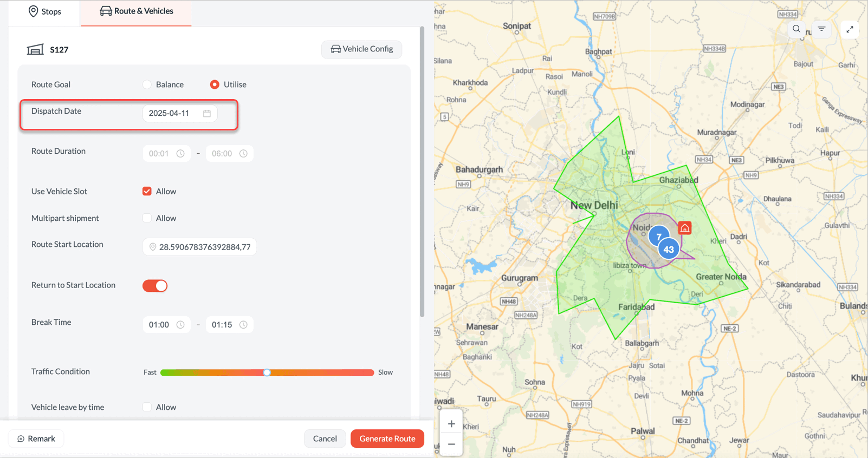Edit Break Time start 01:00

coord(166,325)
